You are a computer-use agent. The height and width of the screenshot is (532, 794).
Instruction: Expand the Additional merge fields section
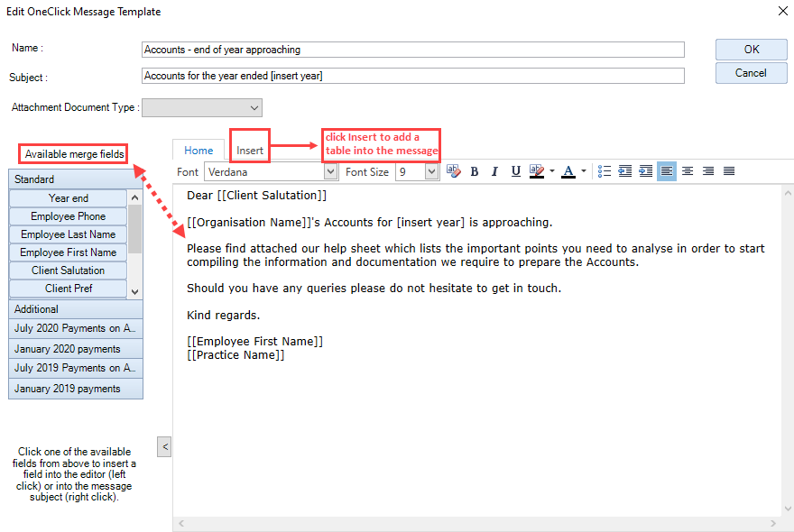(76, 308)
